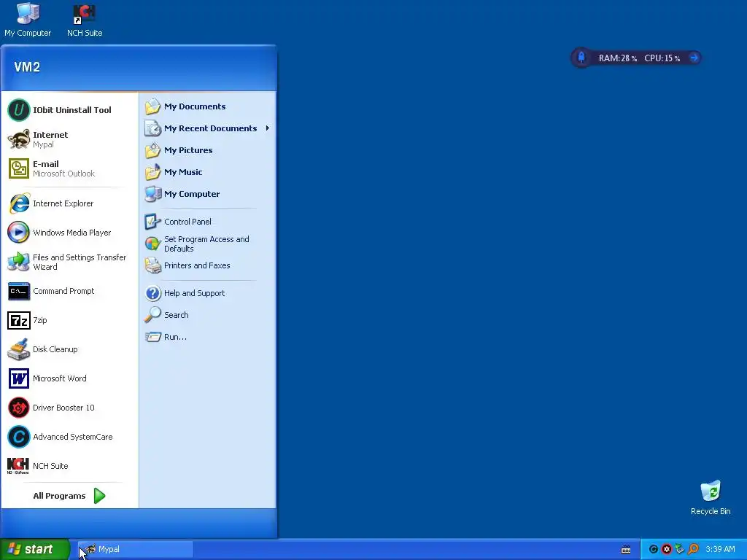Launch NCH Suite from Start menu list
747x560 pixels.
tap(69, 466)
